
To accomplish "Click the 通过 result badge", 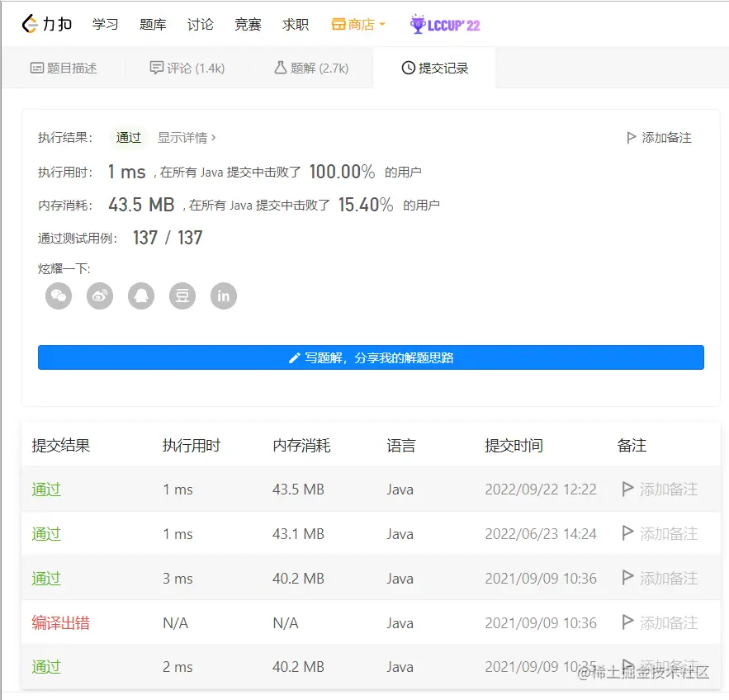I will tap(128, 138).
